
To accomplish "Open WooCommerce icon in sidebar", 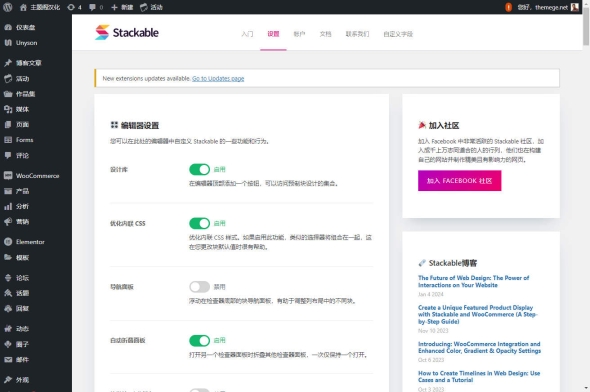I will tap(8, 175).
